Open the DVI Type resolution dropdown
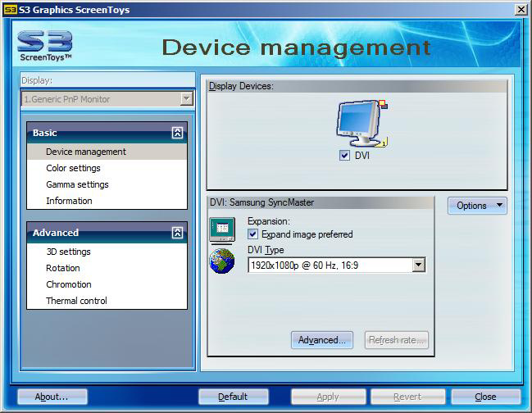This screenshot has width=532, height=413. (x=418, y=265)
